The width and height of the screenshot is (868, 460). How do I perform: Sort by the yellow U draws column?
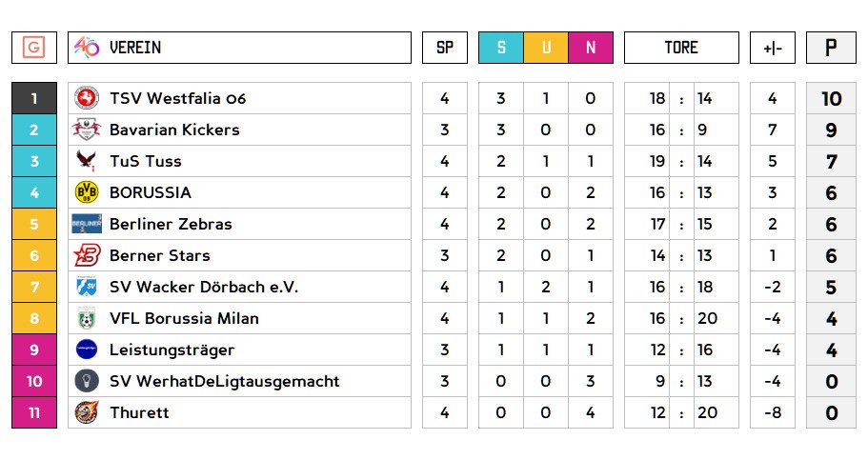point(546,48)
